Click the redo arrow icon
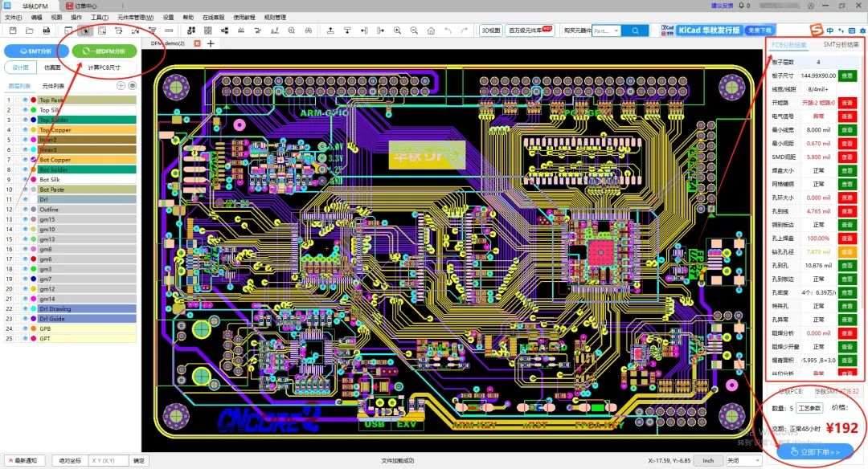This screenshot has width=868, height=469. click(x=465, y=31)
